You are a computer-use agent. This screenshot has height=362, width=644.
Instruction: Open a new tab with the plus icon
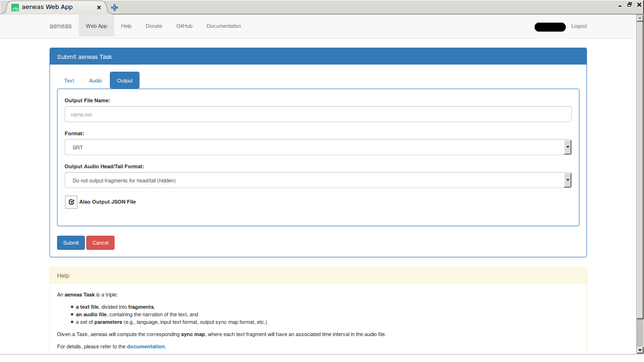[x=115, y=8]
